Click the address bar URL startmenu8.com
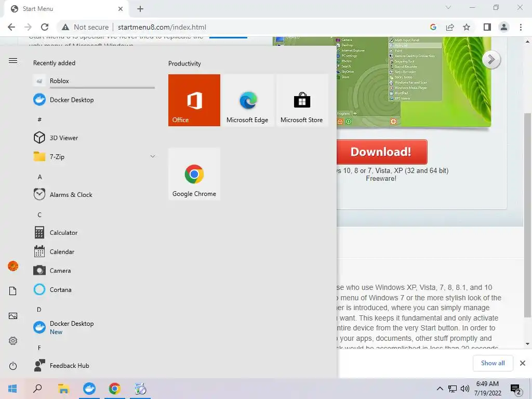This screenshot has height=399, width=532. 162,27
